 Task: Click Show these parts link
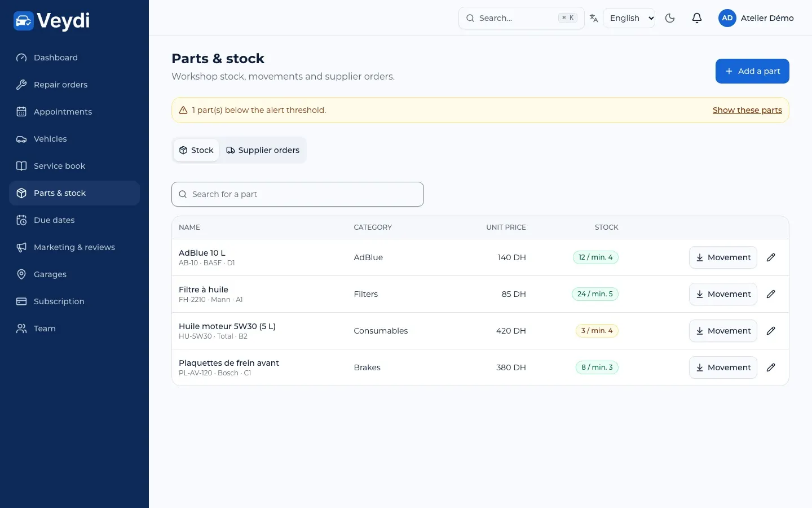[x=747, y=110]
